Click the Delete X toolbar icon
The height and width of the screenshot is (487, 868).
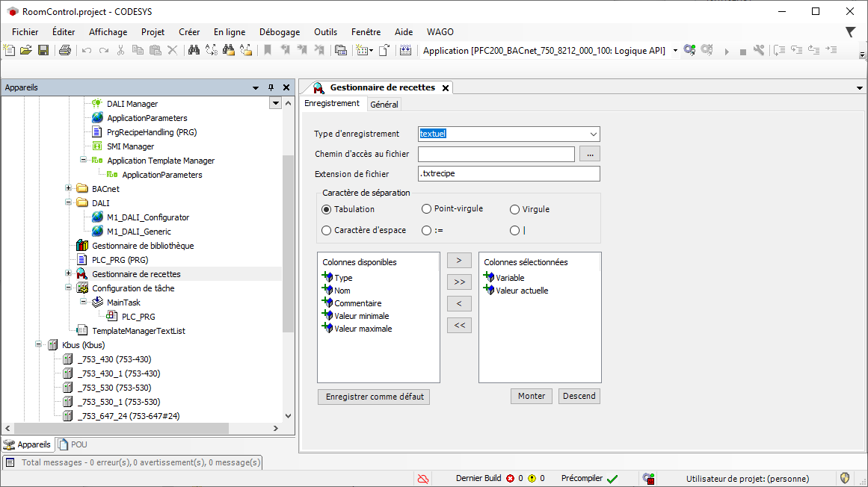173,50
